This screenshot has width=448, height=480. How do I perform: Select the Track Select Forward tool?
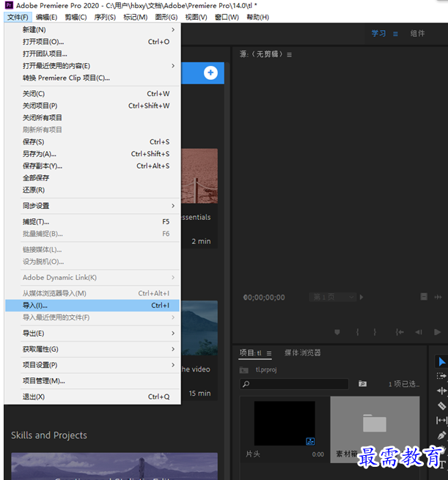coord(441,376)
